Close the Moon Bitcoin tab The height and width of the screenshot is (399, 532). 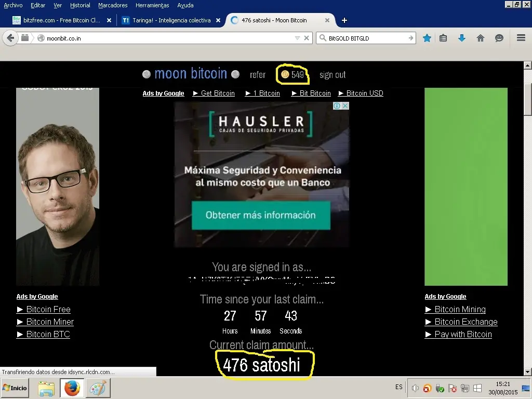(327, 20)
